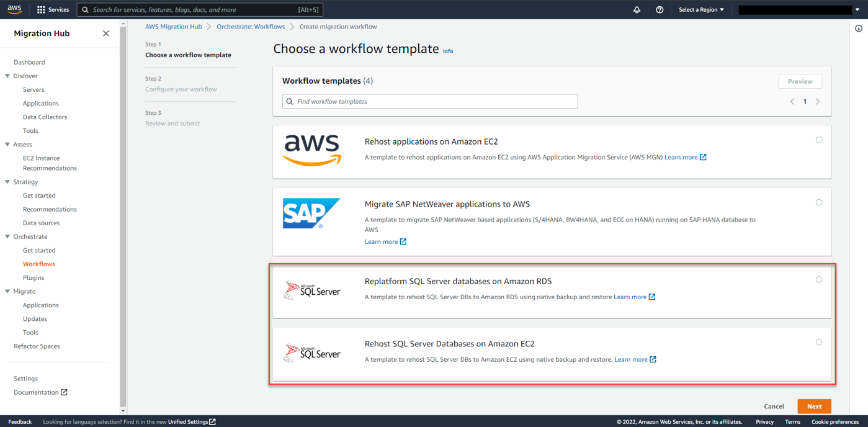Open Recommendations under Strategy
This screenshot has height=427, width=868.
tap(50, 209)
